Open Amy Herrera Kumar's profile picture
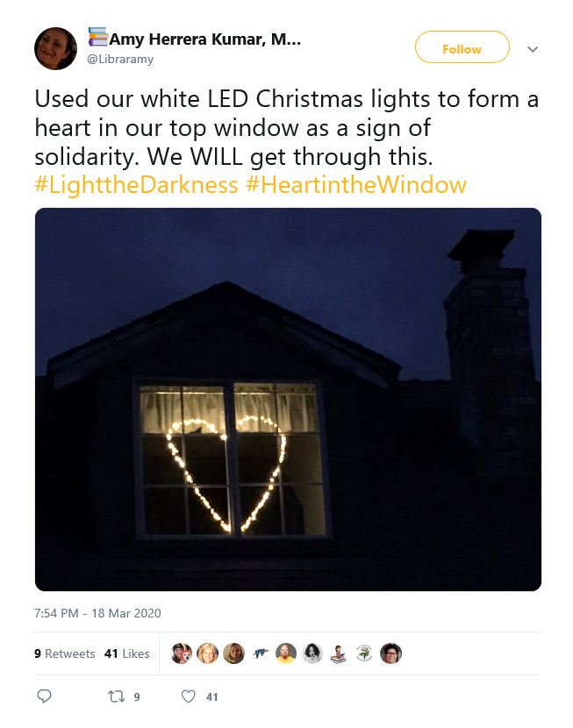Image resolution: width=573 pixels, height=728 pixels. [56, 48]
